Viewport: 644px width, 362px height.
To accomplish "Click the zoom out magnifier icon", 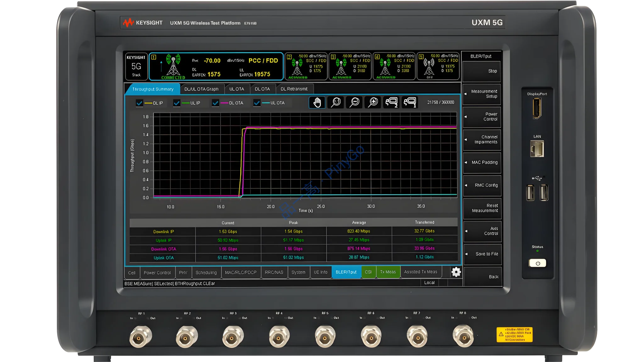I will (354, 102).
